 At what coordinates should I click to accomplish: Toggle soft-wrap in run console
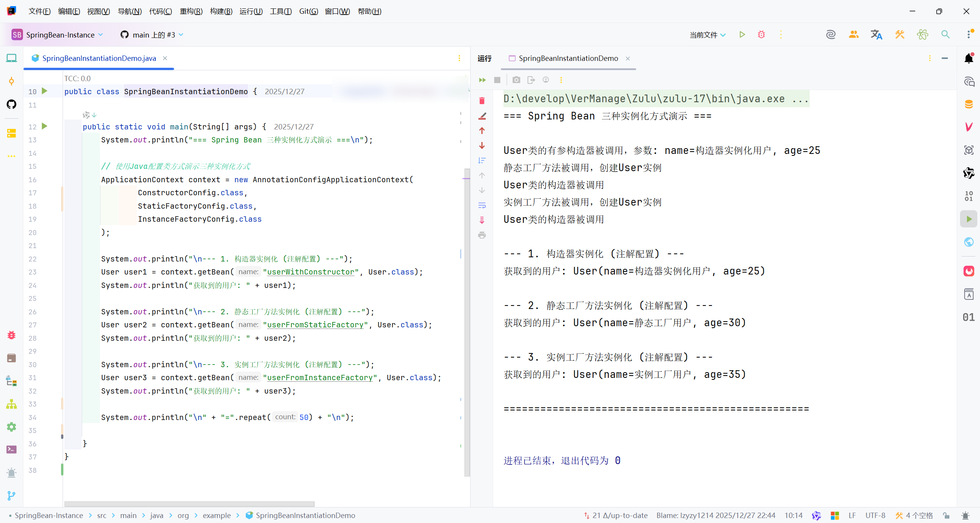[482, 206]
